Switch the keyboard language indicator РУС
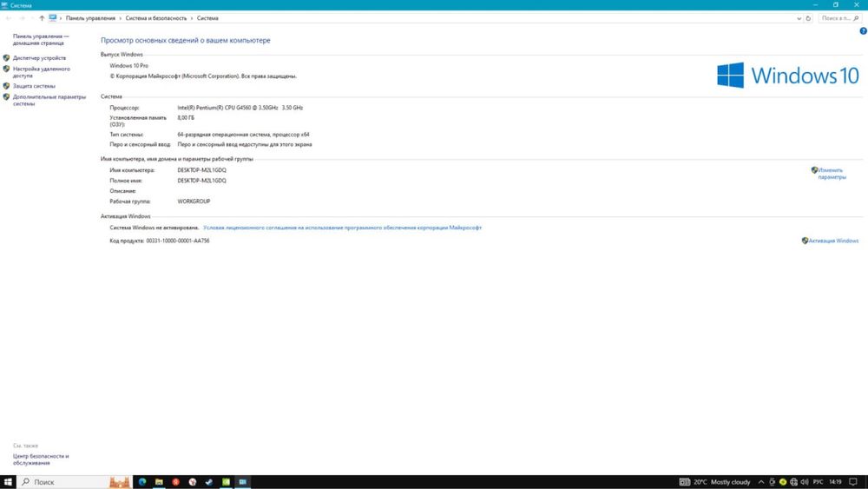The height and width of the screenshot is (489, 868). click(819, 482)
